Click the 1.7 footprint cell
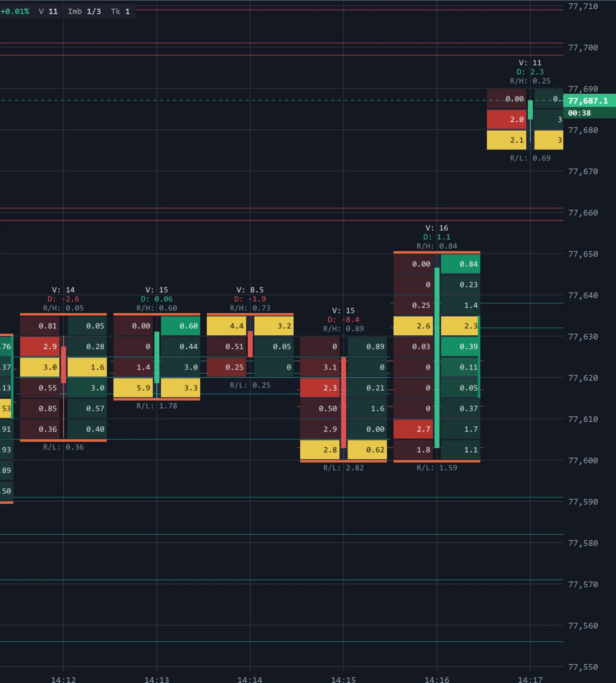Image resolution: width=616 pixels, height=683 pixels. (x=460, y=429)
